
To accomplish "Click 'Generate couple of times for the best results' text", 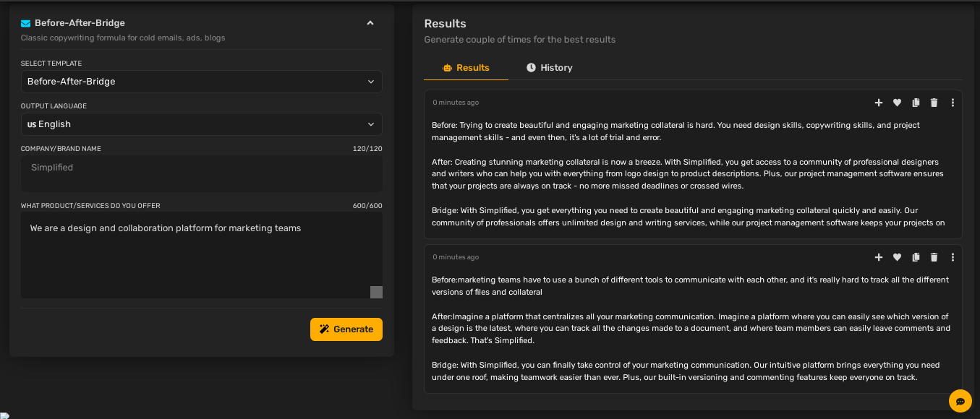I will pos(519,40).
